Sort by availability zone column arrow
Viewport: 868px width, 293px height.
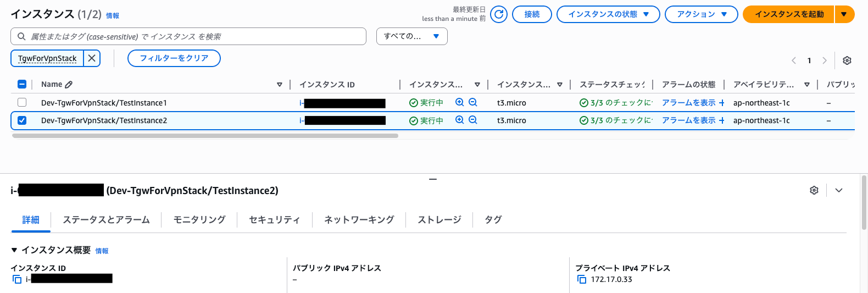pos(807,85)
